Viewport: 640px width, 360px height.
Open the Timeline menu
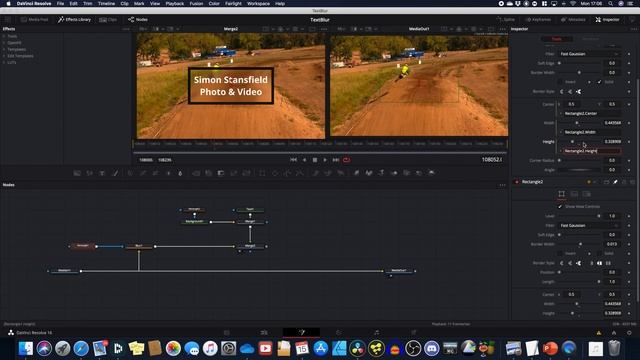[x=106, y=3]
